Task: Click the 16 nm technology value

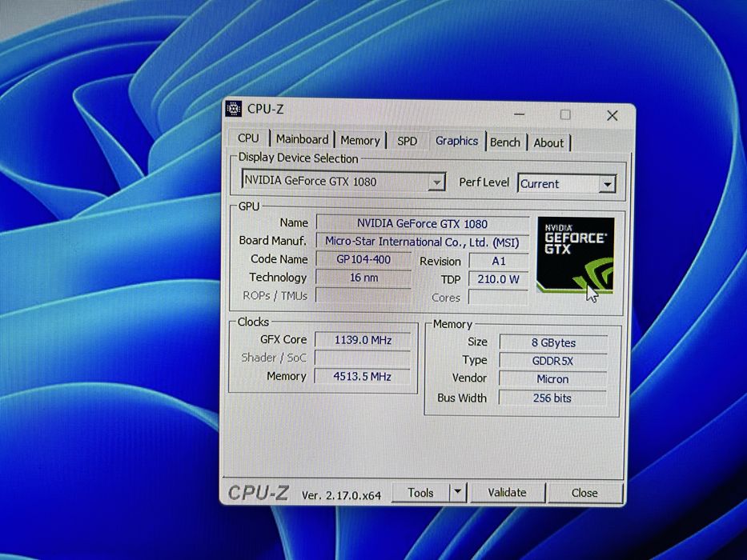Action: pyautogui.click(x=363, y=278)
